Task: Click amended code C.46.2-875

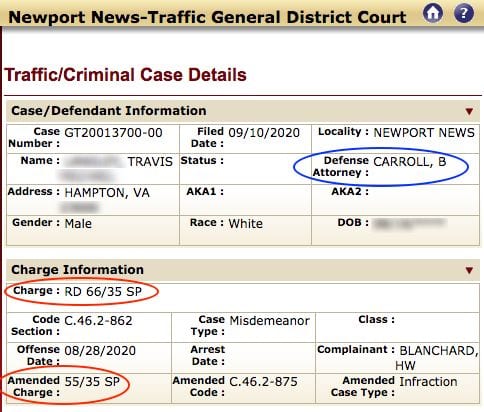Action: 263,381
